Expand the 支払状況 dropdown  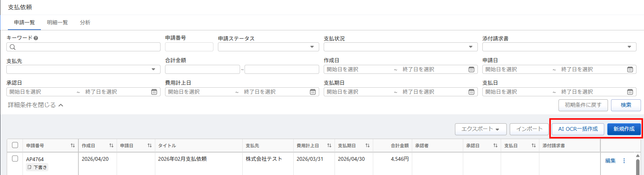click(x=400, y=47)
